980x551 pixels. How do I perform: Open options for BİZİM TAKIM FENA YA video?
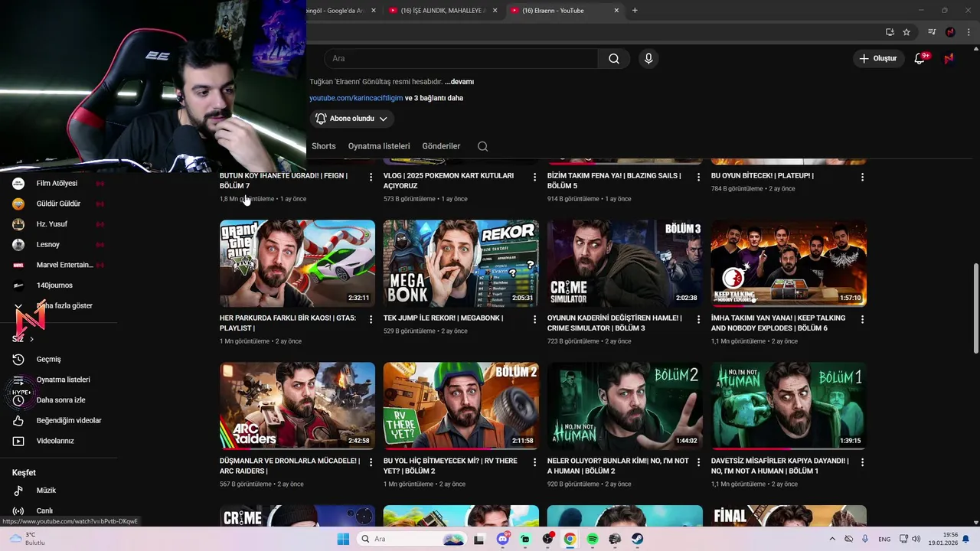tap(698, 177)
